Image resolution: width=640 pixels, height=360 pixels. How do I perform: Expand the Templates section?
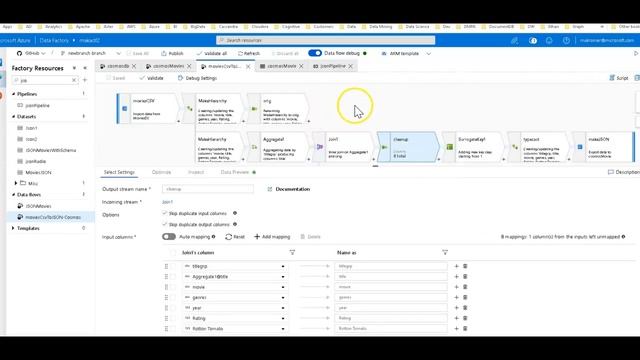click(13, 228)
